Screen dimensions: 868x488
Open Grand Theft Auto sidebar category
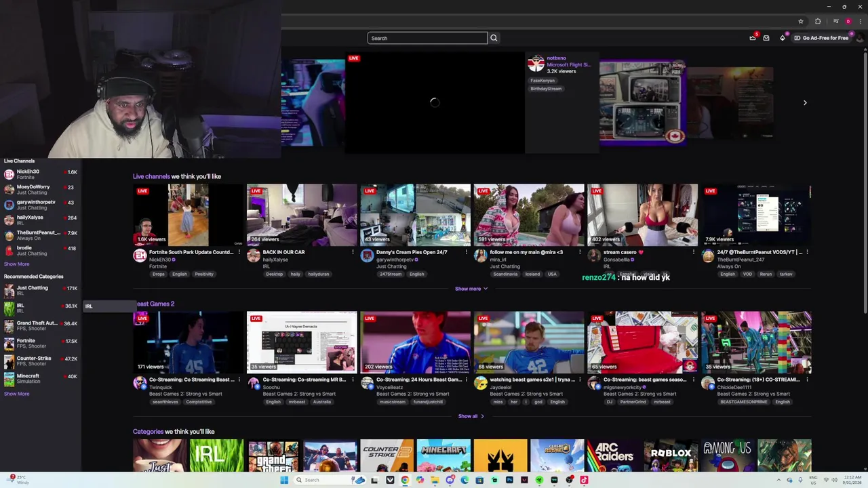click(40, 326)
